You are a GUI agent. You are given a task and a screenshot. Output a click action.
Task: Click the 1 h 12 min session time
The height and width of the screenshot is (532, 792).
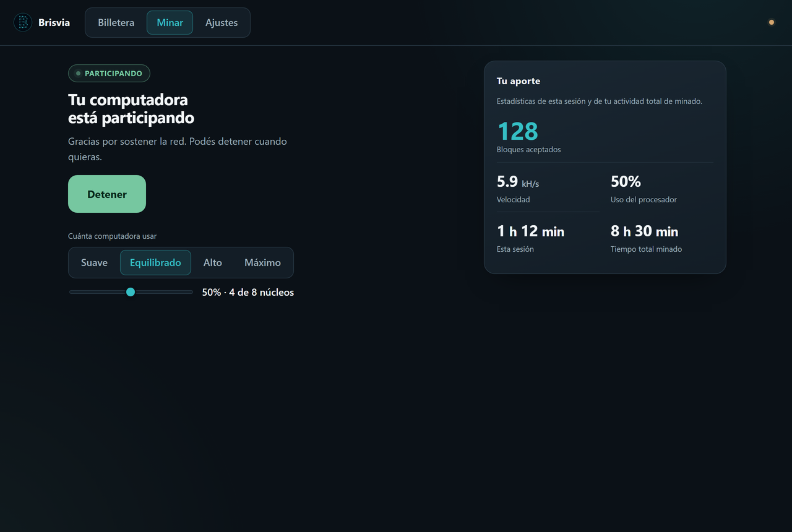[x=530, y=231]
